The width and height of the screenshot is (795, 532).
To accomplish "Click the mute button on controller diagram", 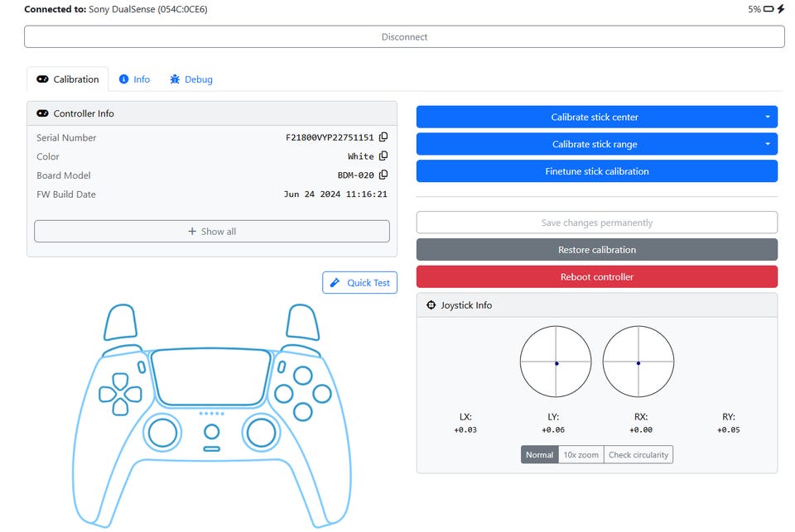I will pyautogui.click(x=211, y=449).
